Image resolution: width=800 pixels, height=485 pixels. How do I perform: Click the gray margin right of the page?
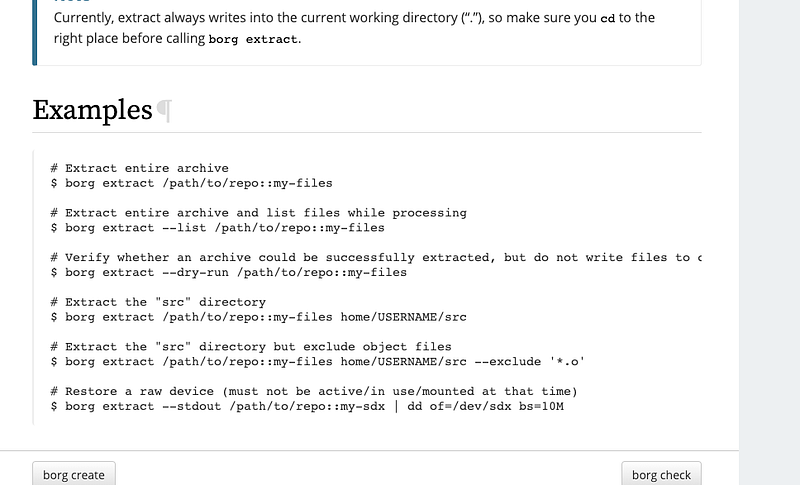[769, 242]
